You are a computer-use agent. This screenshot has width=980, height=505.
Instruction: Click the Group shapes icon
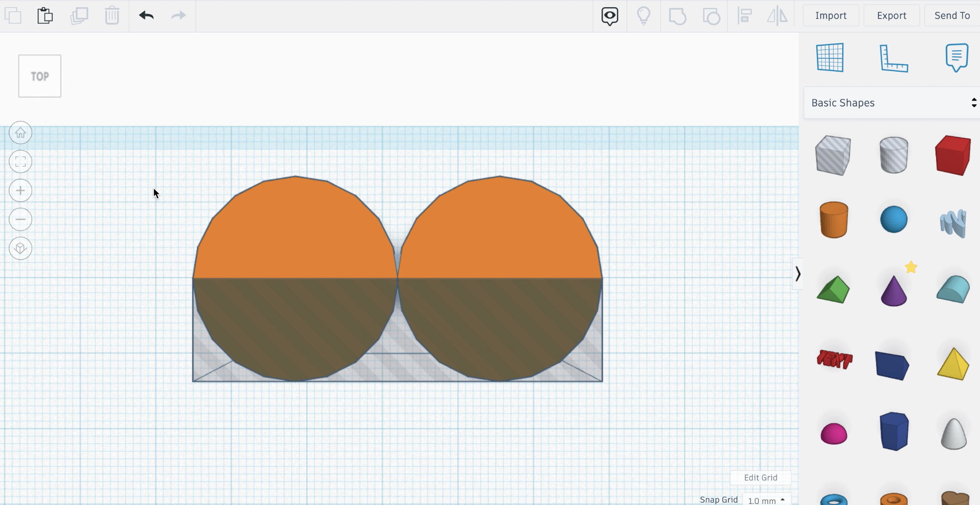678,16
